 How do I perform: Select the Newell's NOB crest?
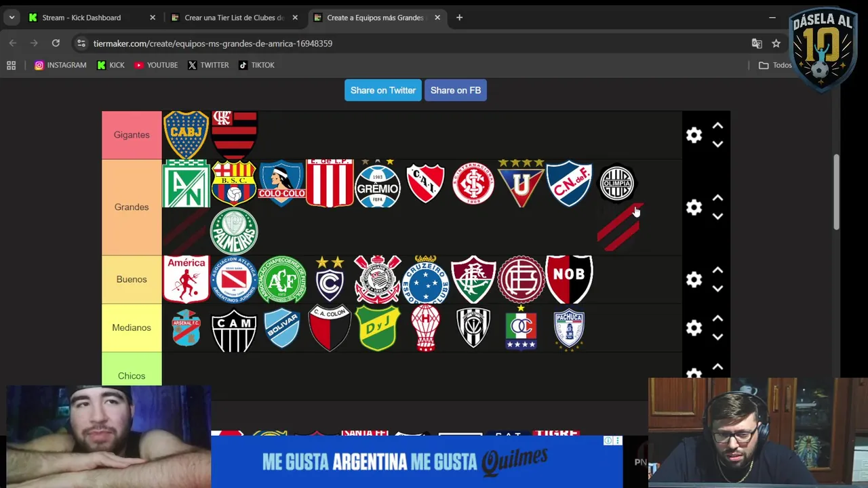coord(569,279)
